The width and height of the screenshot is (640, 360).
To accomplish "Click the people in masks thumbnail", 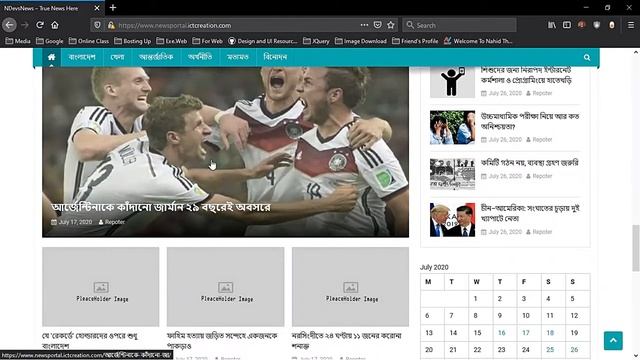I will pos(452,127).
